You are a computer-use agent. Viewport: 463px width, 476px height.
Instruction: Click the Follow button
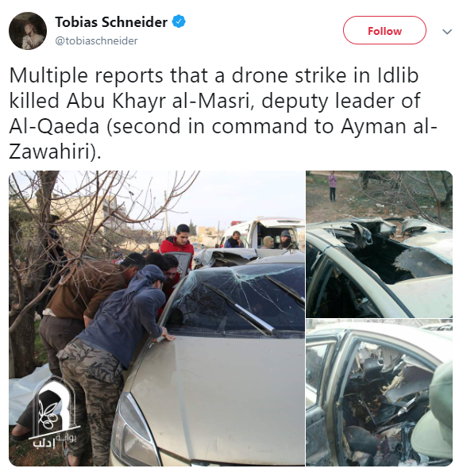384,30
